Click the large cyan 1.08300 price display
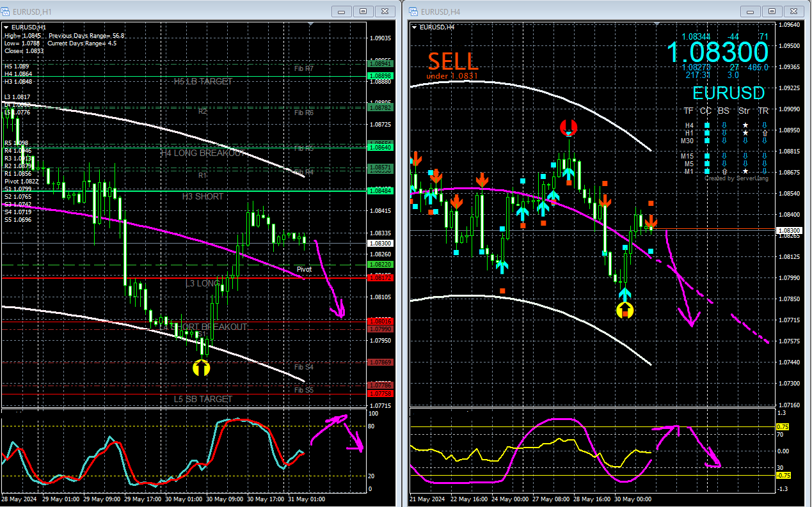Screen dimensions: 812x507 (717, 52)
